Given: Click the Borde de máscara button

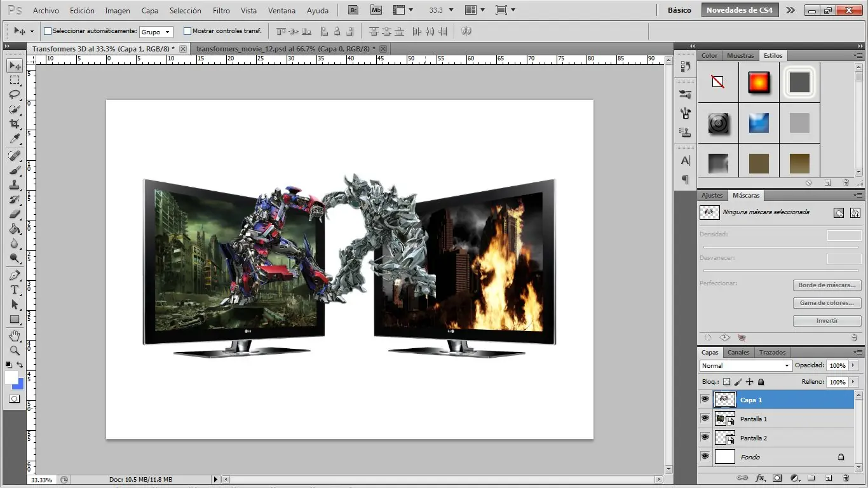Looking at the screenshot, I should point(827,285).
